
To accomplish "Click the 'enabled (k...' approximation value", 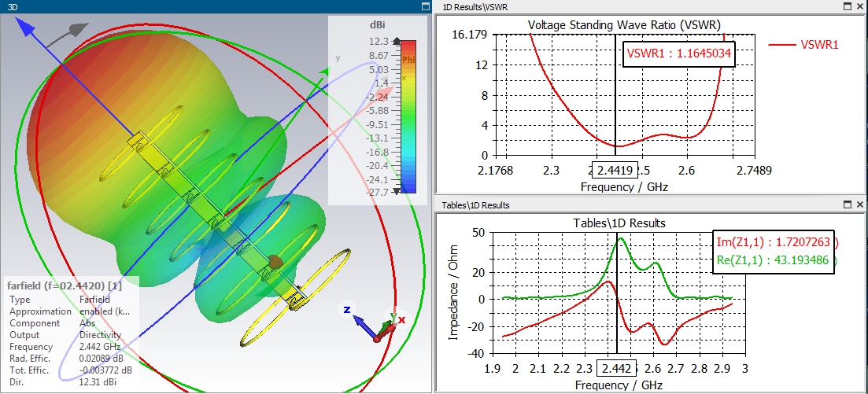I will coord(105,311).
